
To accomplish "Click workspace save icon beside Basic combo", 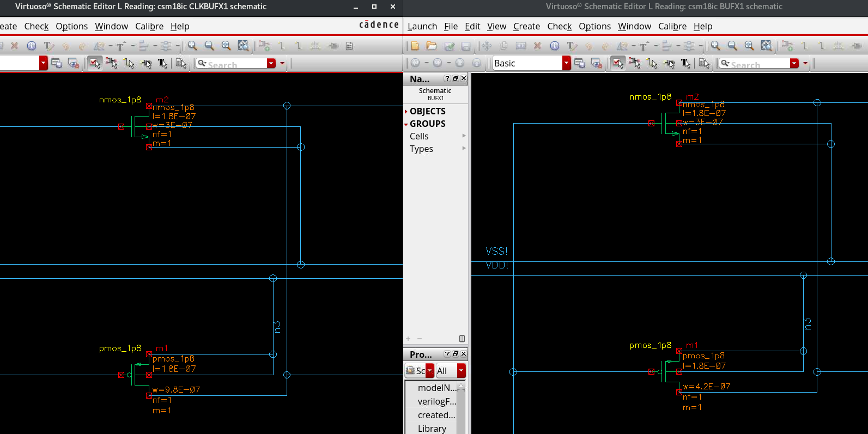I will (x=579, y=63).
